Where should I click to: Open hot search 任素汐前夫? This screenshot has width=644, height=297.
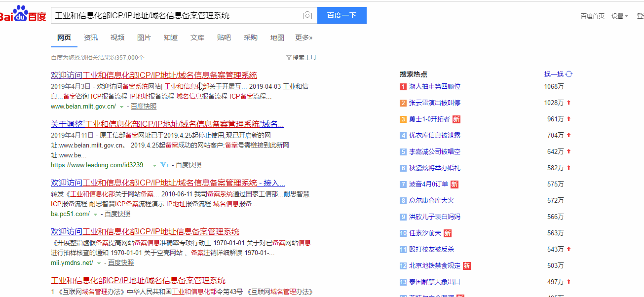(x=425, y=233)
